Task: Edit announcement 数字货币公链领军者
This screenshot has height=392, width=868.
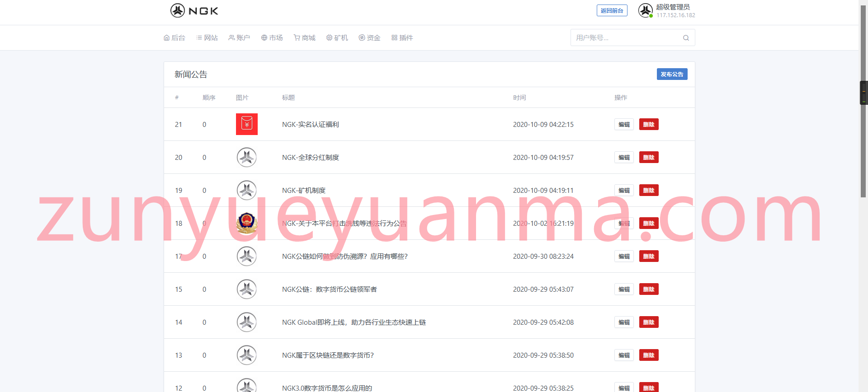Action: point(624,289)
